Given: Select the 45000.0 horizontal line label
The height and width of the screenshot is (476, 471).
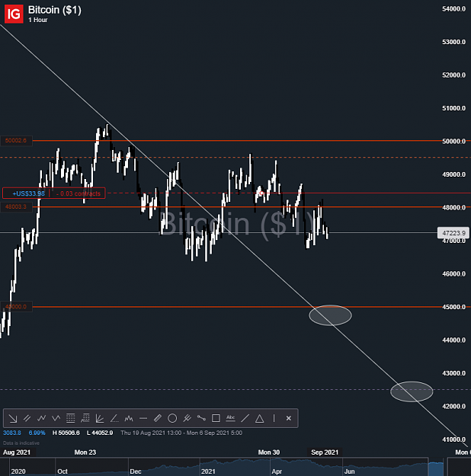Looking at the screenshot, I should tap(16, 307).
